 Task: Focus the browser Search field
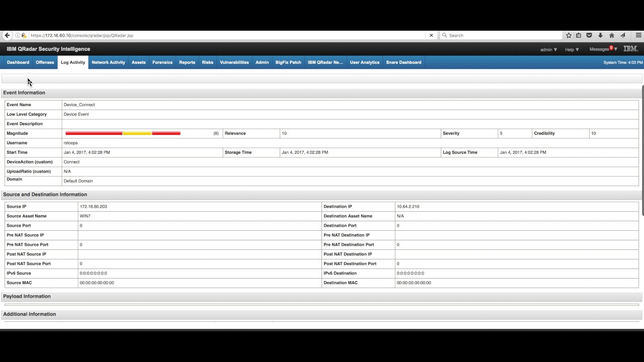[x=501, y=35]
